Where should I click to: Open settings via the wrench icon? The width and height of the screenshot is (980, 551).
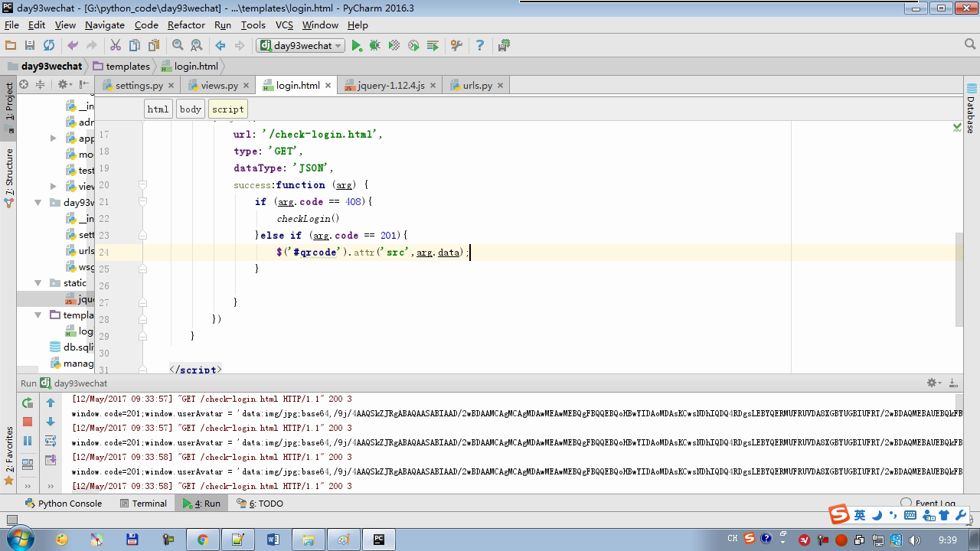456,46
